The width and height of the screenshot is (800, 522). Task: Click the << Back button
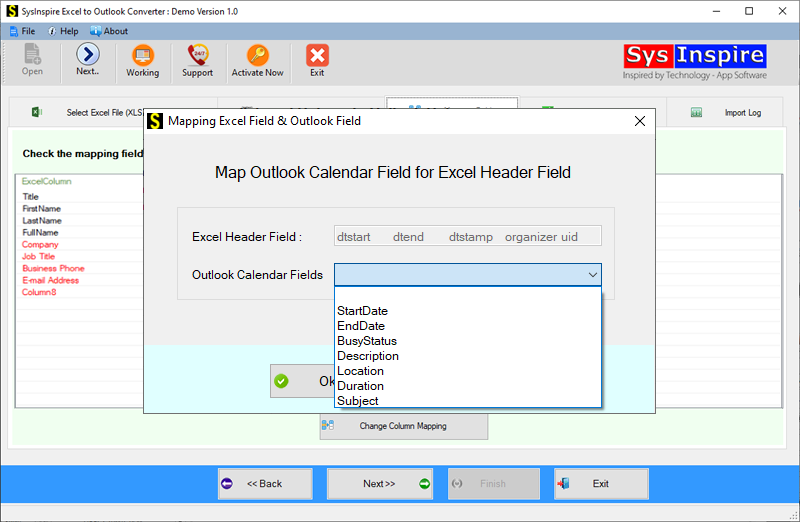pyautogui.click(x=265, y=483)
